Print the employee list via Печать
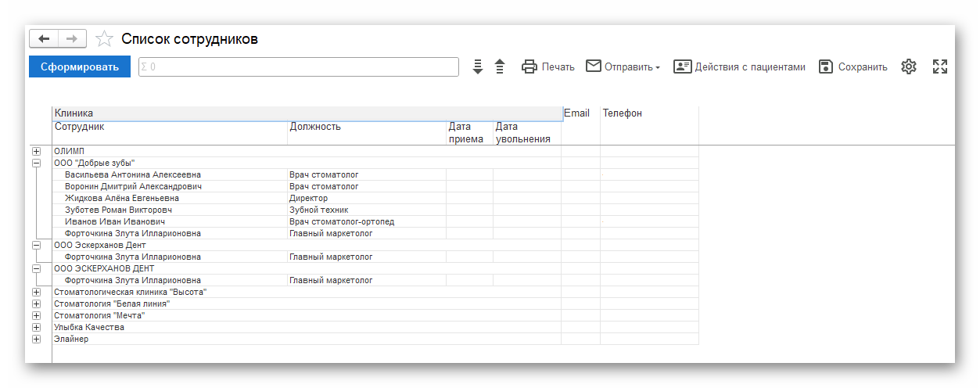980x388 pixels. pyautogui.click(x=548, y=67)
